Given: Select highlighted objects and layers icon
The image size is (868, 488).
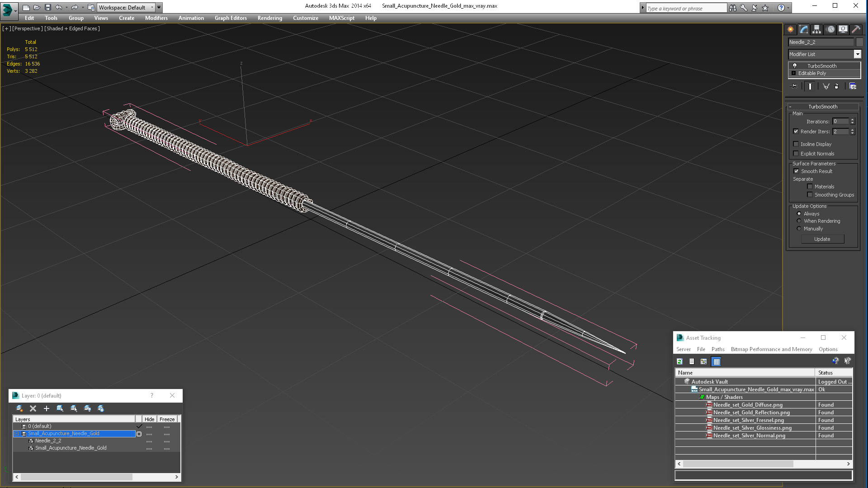Looking at the screenshot, I should click(60, 408).
